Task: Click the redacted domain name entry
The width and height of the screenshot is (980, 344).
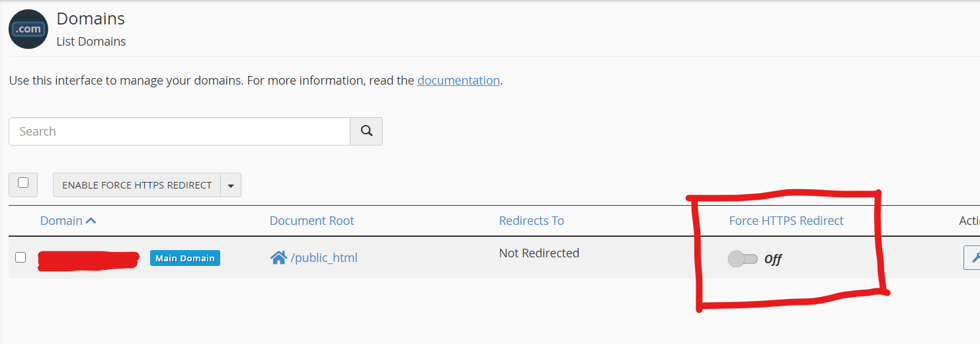Action: [88, 260]
